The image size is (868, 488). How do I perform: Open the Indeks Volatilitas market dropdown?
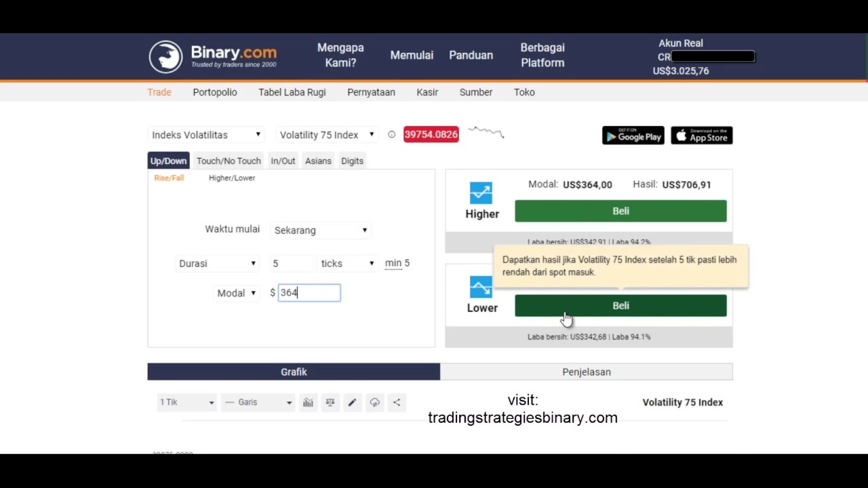point(206,135)
